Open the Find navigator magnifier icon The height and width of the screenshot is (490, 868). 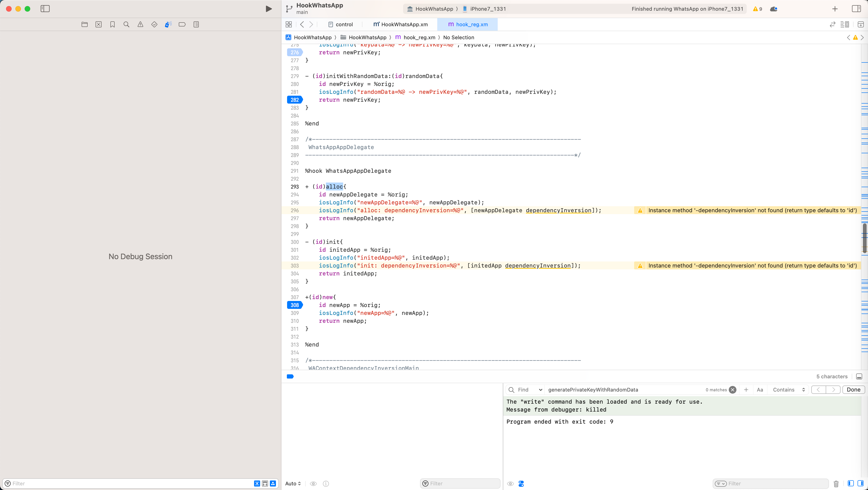(x=126, y=24)
